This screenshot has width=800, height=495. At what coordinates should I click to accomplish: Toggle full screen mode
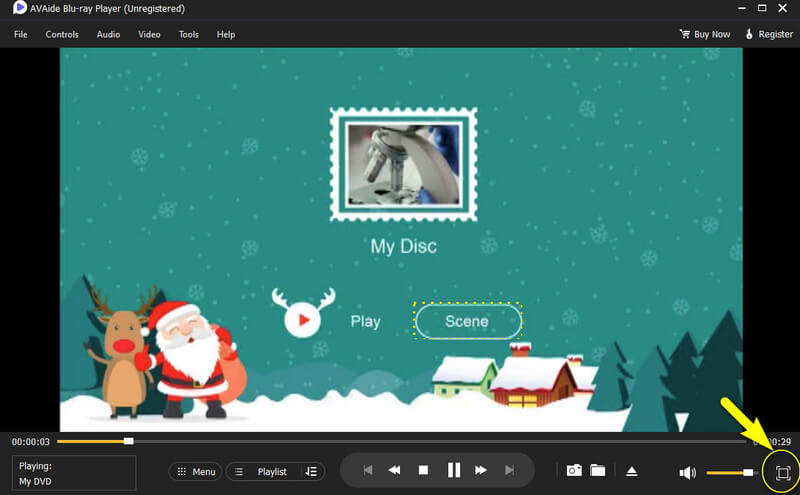pyautogui.click(x=783, y=473)
